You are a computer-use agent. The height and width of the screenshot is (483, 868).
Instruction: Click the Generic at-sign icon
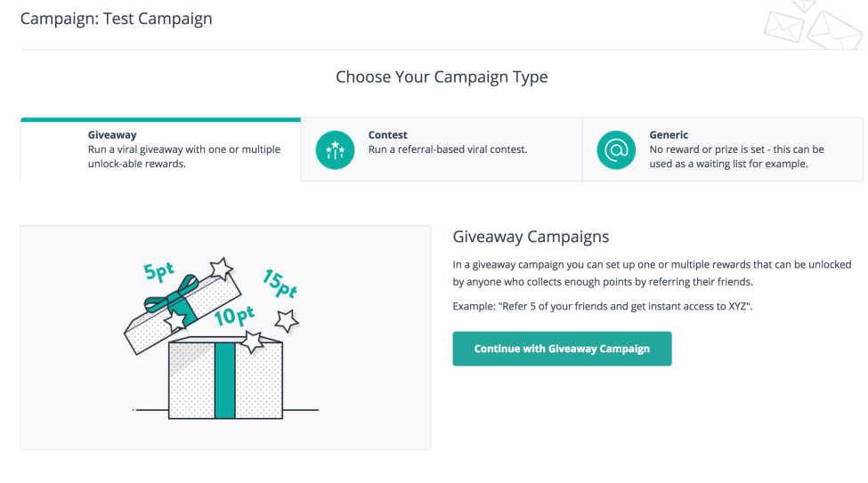(x=615, y=150)
